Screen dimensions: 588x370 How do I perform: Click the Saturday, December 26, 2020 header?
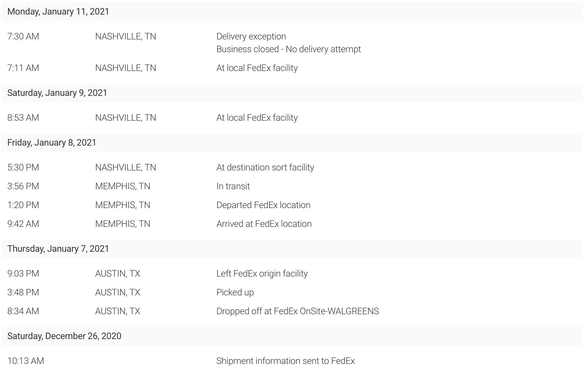292,336
